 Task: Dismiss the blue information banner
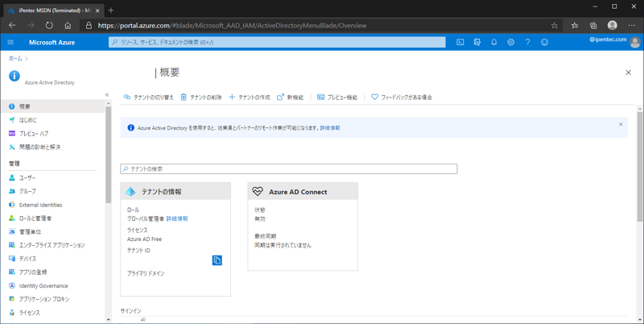(x=621, y=124)
